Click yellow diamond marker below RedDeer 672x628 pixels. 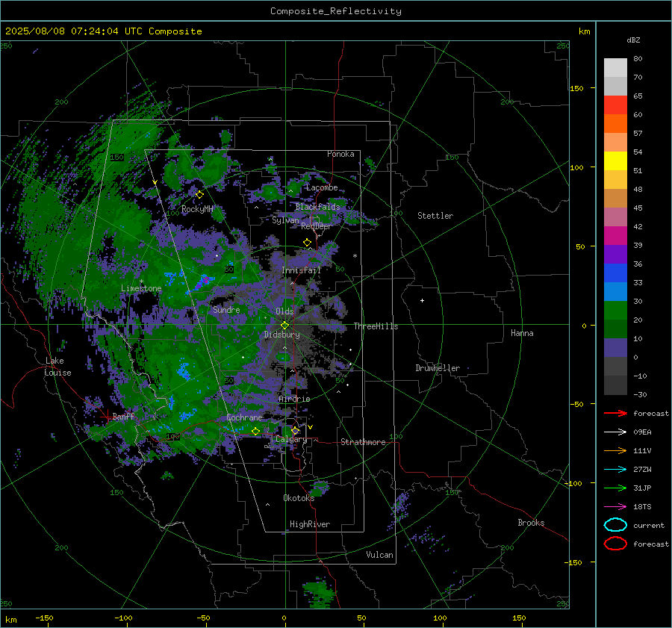(x=308, y=243)
